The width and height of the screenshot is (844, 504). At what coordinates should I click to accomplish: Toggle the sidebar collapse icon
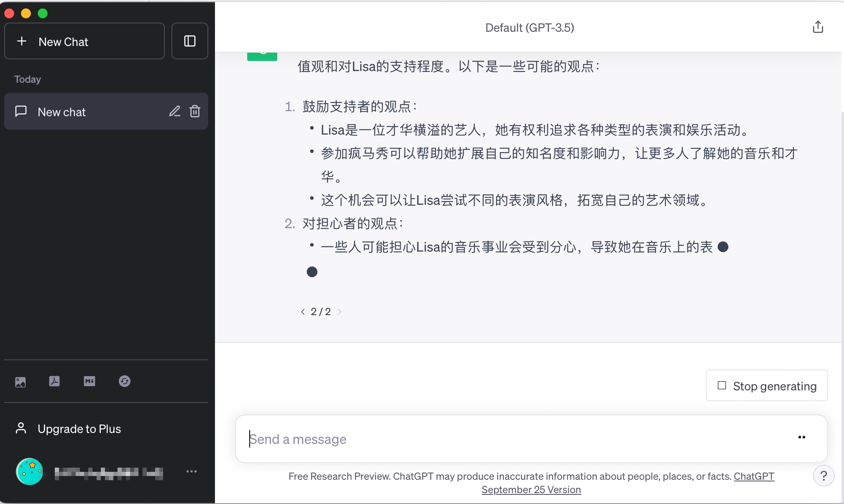click(189, 41)
